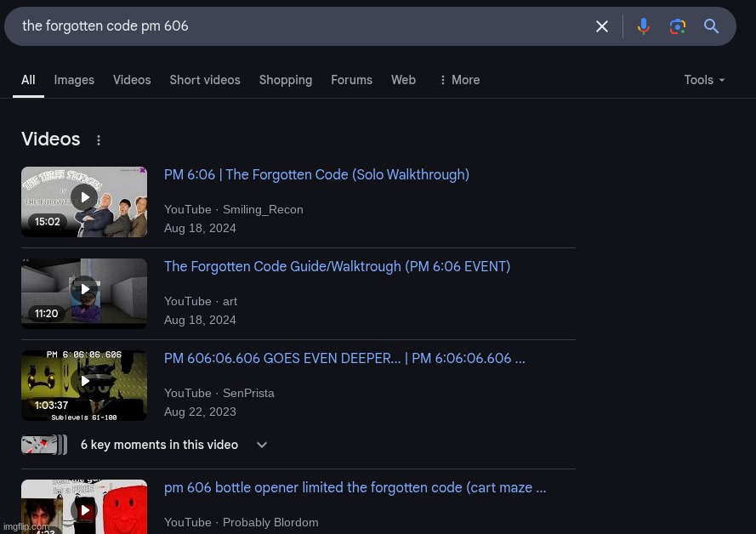Click the 'Smiling_Recon' channel text
Image resolution: width=756 pixels, height=534 pixels.
click(x=263, y=210)
